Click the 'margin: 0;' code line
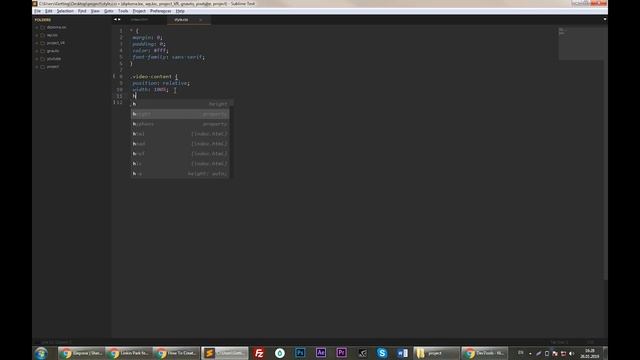The width and height of the screenshot is (640, 360). click(x=147, y=38)
